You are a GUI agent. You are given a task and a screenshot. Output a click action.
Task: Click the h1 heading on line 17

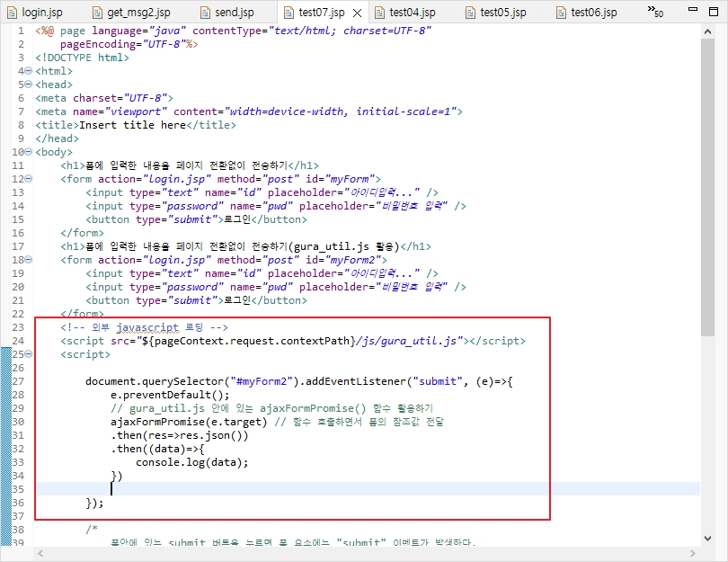(245, 246)
